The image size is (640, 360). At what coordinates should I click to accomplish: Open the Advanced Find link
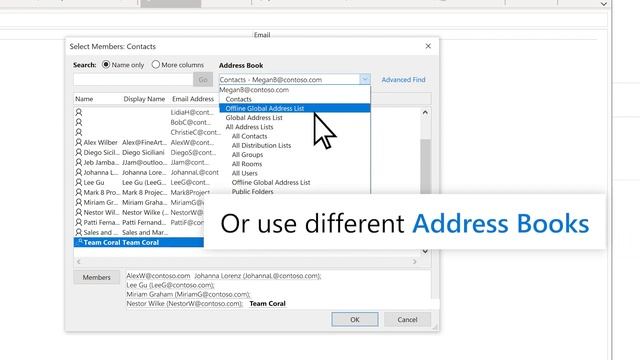click(403, 80)
